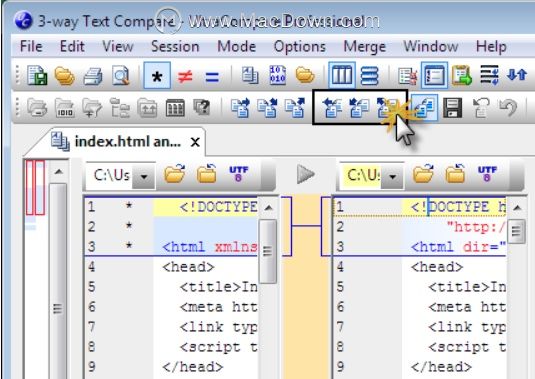
Task: Click the right pane vertical scrollbar thumb
Action: click(x=516, y=231)
